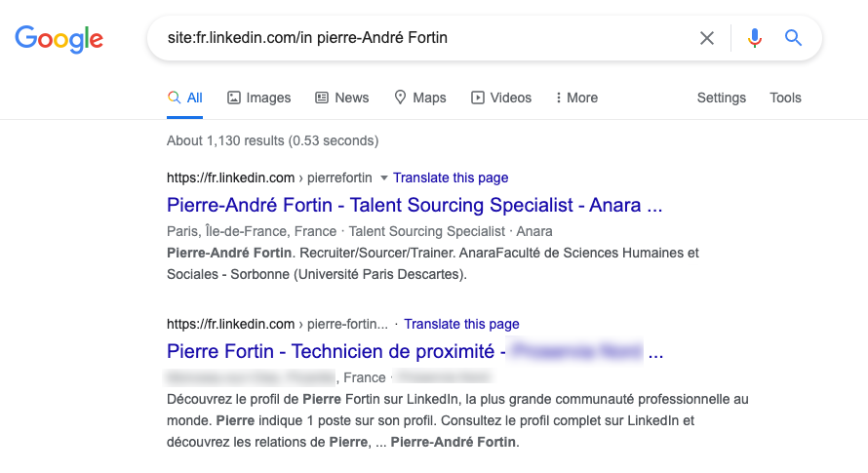Expand the dropdown arrow next to pierrefortin URL

point(383,178)
